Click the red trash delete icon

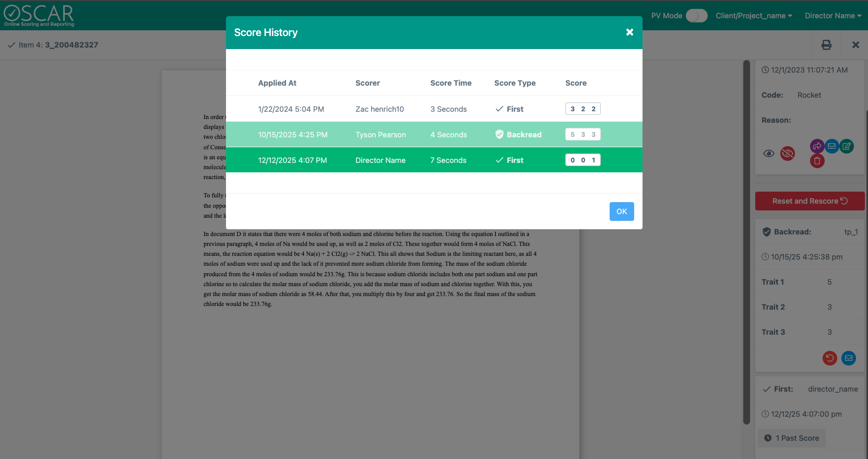click(817, 161)
